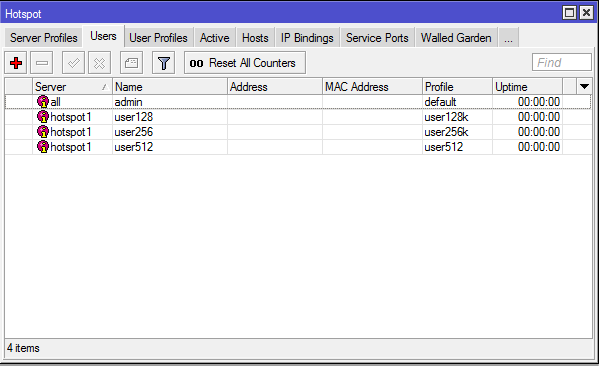599x366 pixels.
Task: Click the uptime value in user256 row
Action: pos(539,132)
